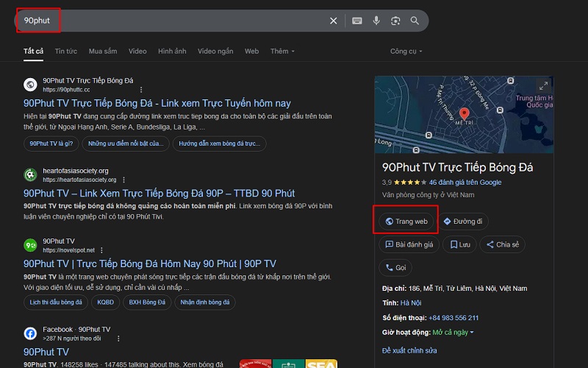
Task: Click the KQBD chip
Action: click(x=105, y=302)
